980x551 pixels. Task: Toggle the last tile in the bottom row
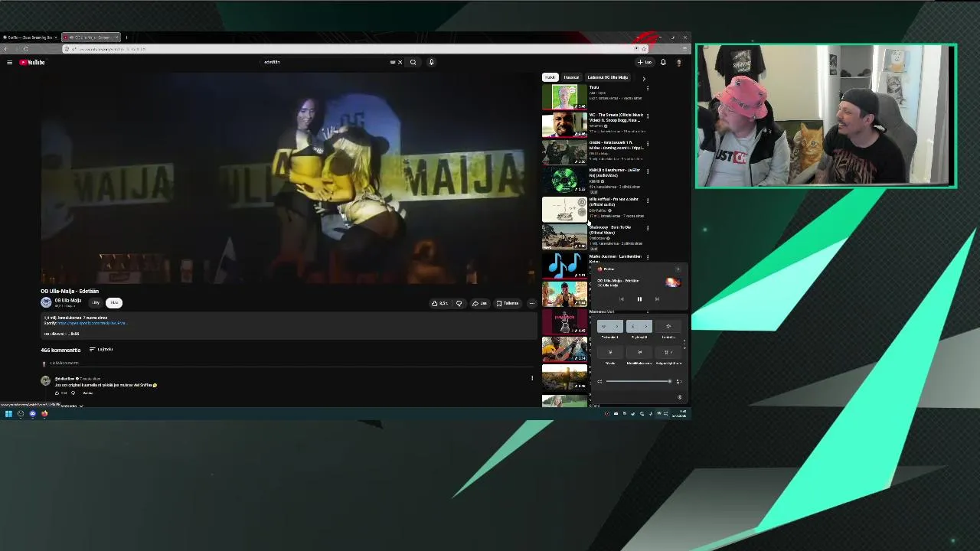(x=668, y=352)
